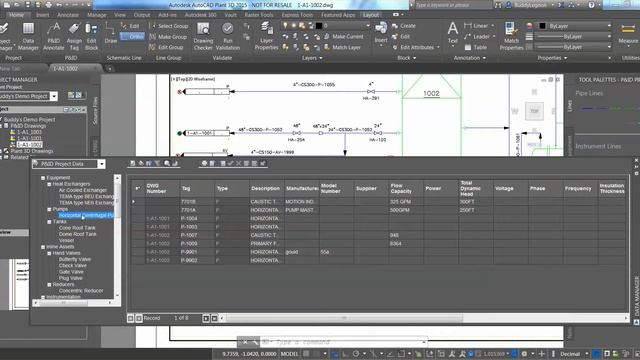The image size is (640, 360).
Task: Run Validation on the drawing
Action: [228, 36]
